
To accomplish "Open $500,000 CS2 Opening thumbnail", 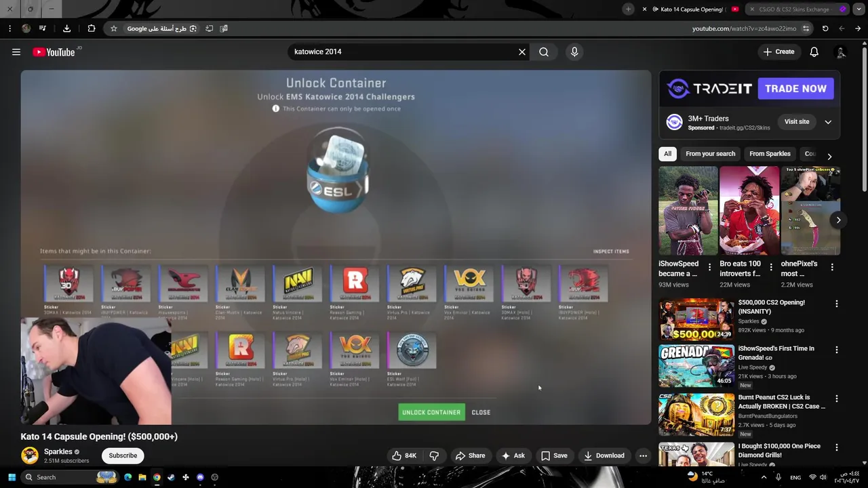I will click(x=696, y=319).
